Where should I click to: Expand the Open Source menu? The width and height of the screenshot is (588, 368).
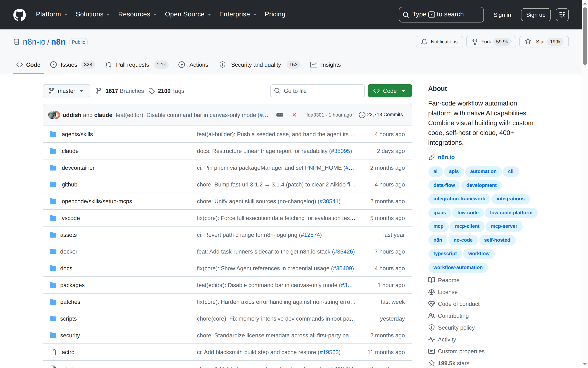tap(188, 14)
